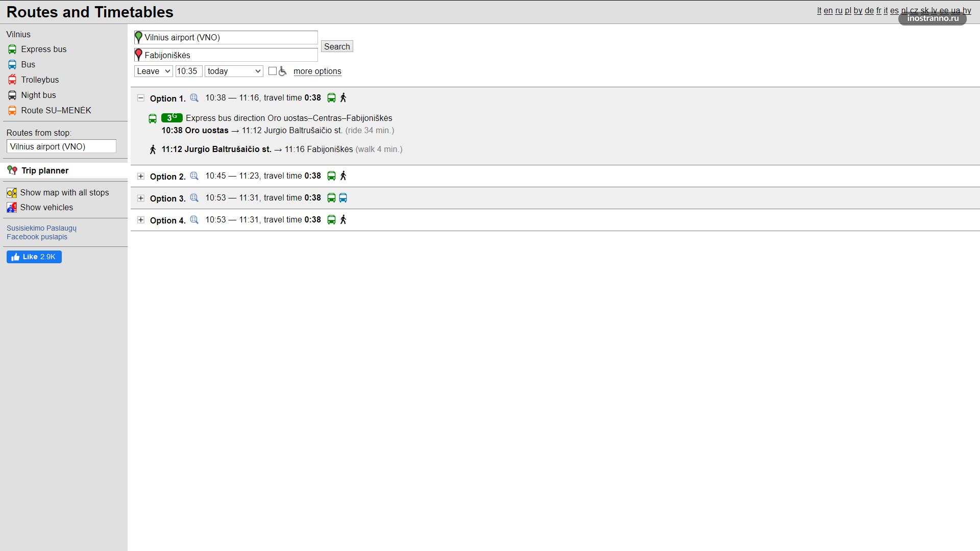Click the Show vehicles icon
The image size is (980, 551).
click(x=12, y=208)
